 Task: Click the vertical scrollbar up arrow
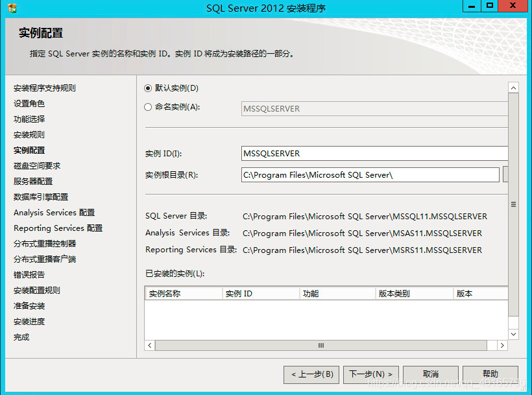click(513, 88)
